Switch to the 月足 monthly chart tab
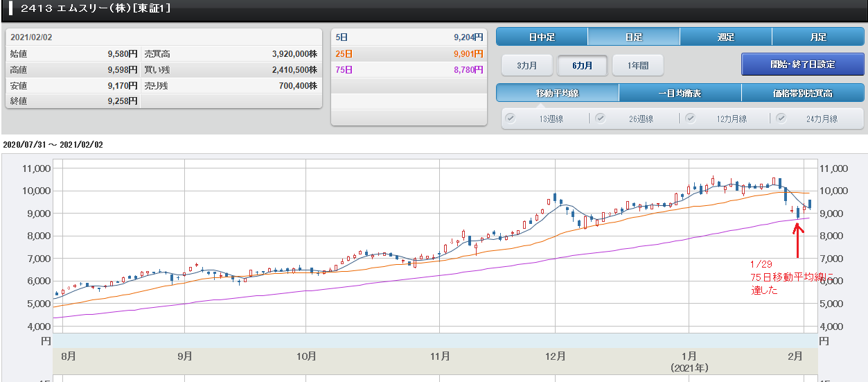 817,37
